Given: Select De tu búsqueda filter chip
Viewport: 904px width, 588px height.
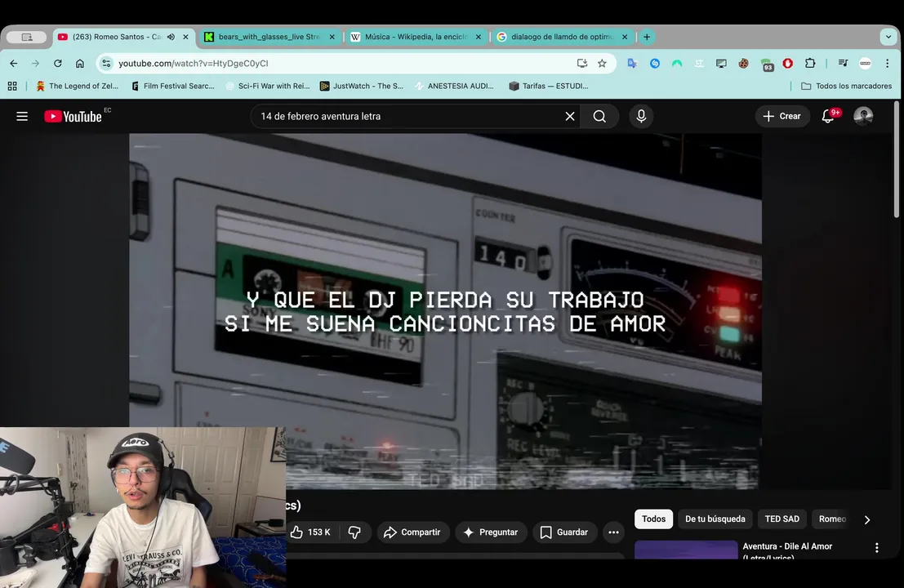Looking at the screenshot, I should click(715, 519).
